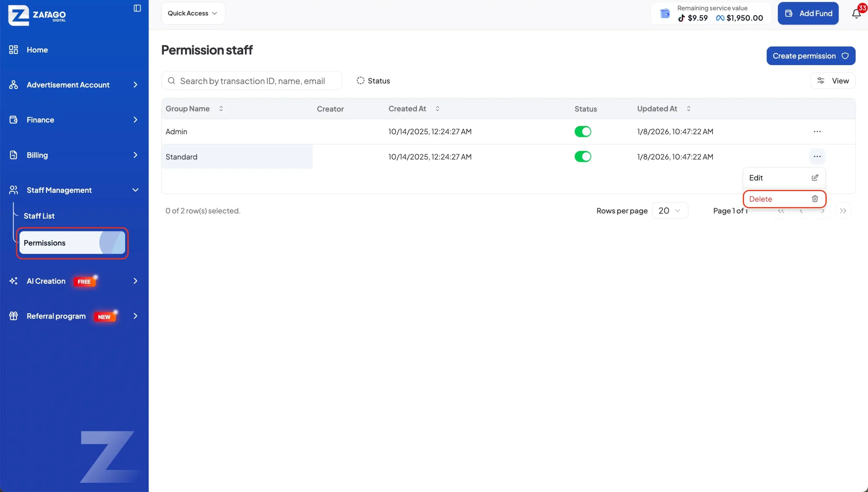Expand AI Creation section
The height and width of the screenshot is (492, 868).
coord(74,281)
